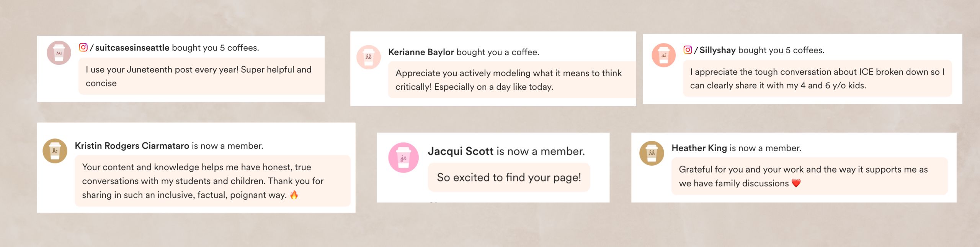Select "So excited to find your page!" message

point(509,177)
